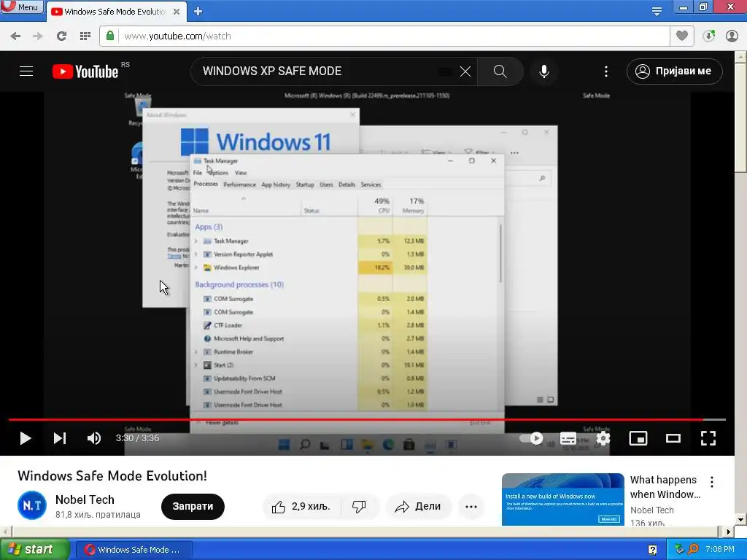Click the video time display 3:30 / 3:36
This screenshot has height=560, width=747.
[137, 438]
